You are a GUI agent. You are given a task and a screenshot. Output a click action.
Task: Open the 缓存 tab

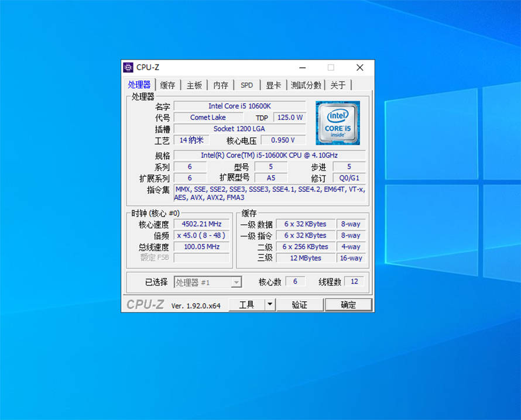coord(168,85)
